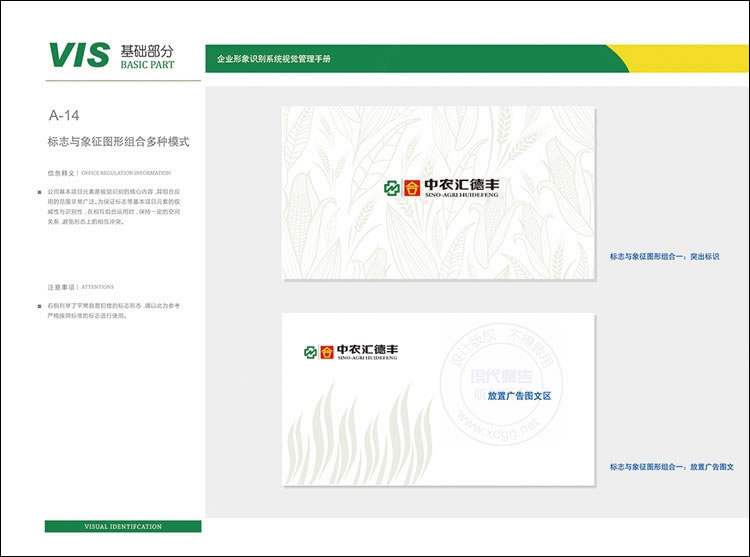Click the 放置广告图文区 placeholder text

(519, 396)
